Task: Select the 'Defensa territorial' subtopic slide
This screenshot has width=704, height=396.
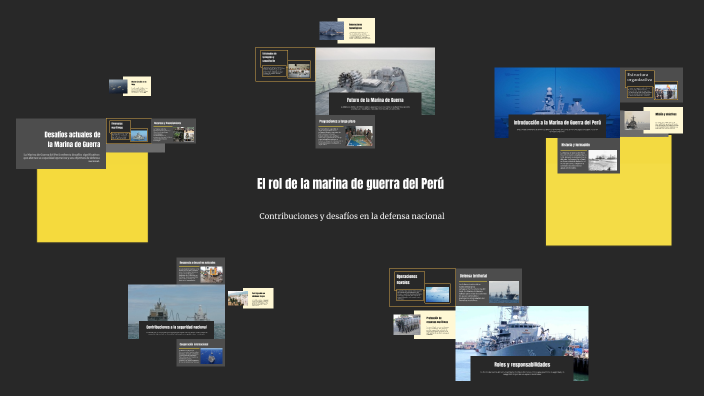Action: (488, 287)
